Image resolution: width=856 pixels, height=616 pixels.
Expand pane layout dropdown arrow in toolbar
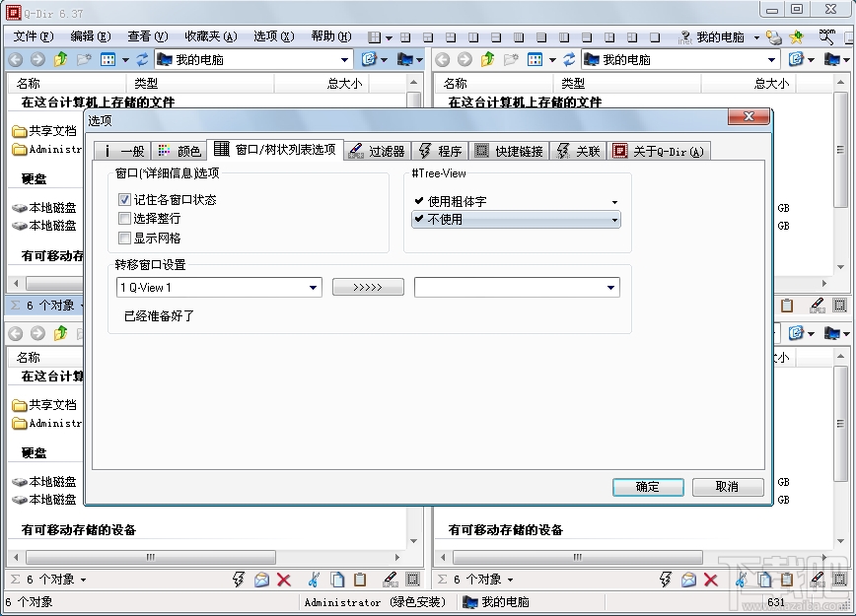[x=389, y=38]
